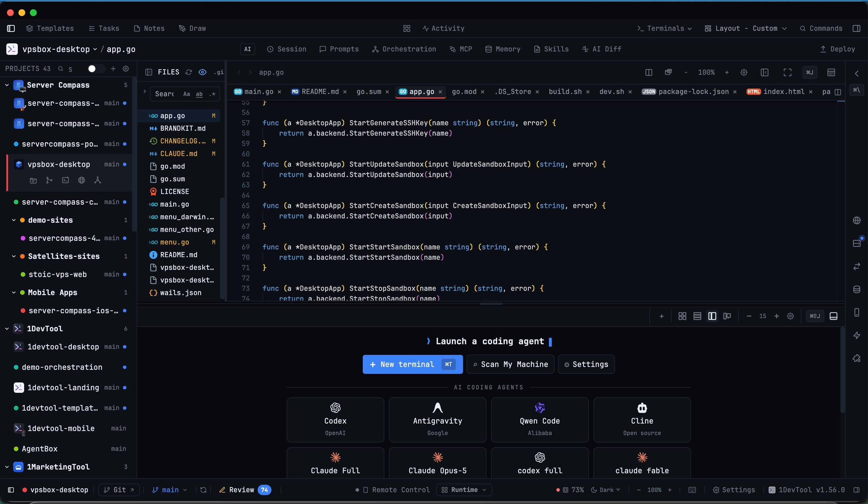Toggle the left sidebar panel icon
The image size is (868, 504).
11,28
